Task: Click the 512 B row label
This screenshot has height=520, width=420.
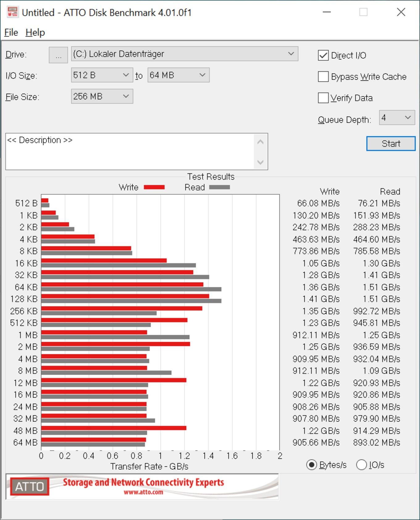Action: point(26,203)
